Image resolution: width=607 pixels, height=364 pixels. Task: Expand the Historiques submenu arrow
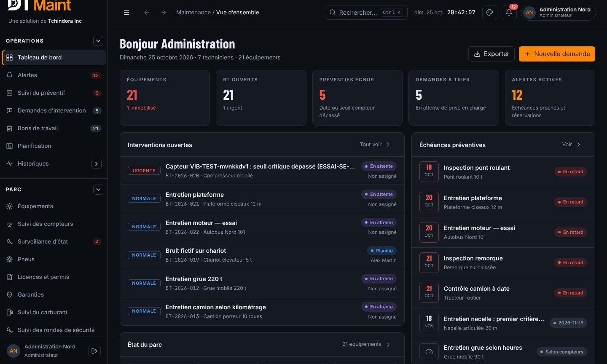pos(97,163)
